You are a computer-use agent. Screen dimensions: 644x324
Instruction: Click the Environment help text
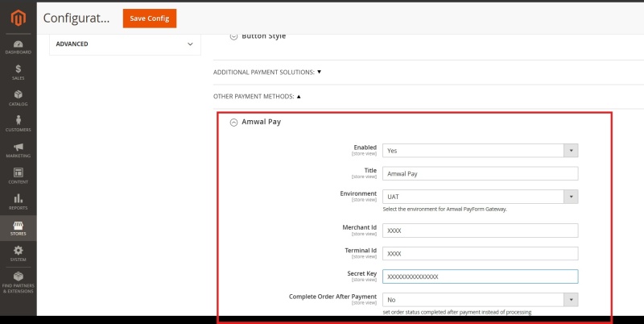coord(445,209)
